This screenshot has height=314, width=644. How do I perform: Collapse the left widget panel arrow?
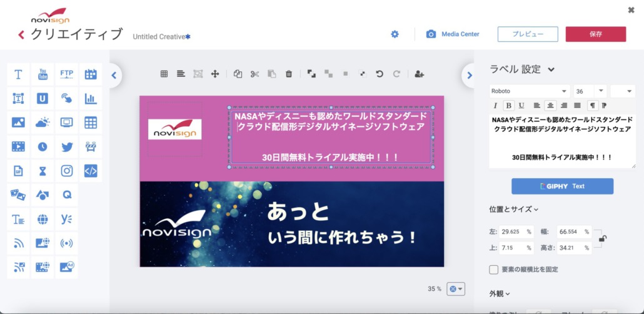tap(114, 75)
